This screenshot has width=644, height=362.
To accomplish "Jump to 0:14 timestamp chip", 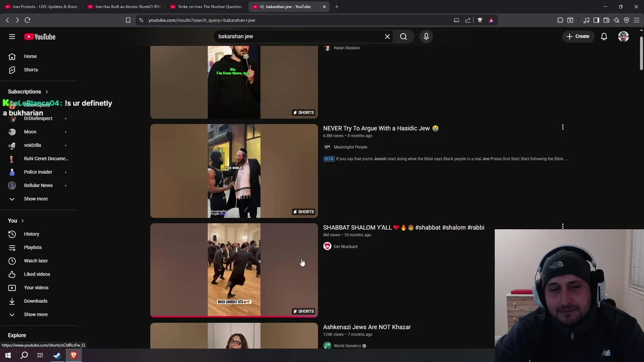I will [x=329, y=159].
